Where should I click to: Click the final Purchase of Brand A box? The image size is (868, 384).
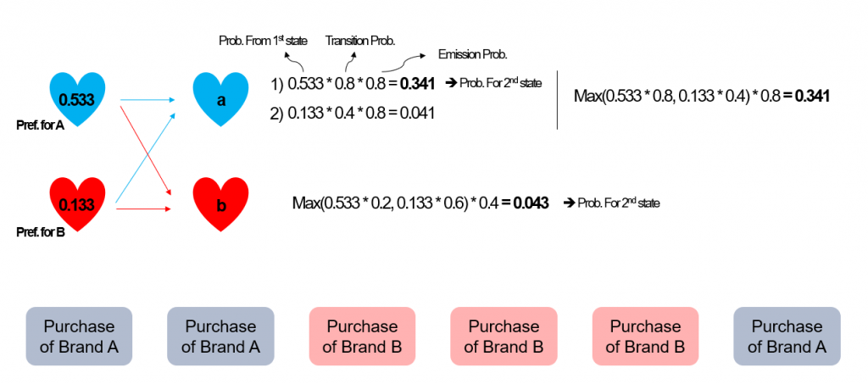(787, 337)
